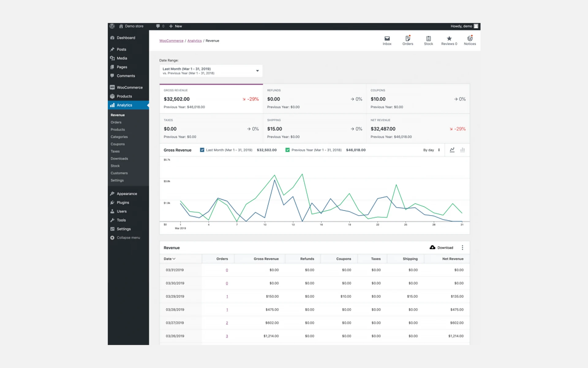The width and height of the screenshot is (588, 368).
Task: Click the 03/28/2019 date cell
Action: [175, 310]
